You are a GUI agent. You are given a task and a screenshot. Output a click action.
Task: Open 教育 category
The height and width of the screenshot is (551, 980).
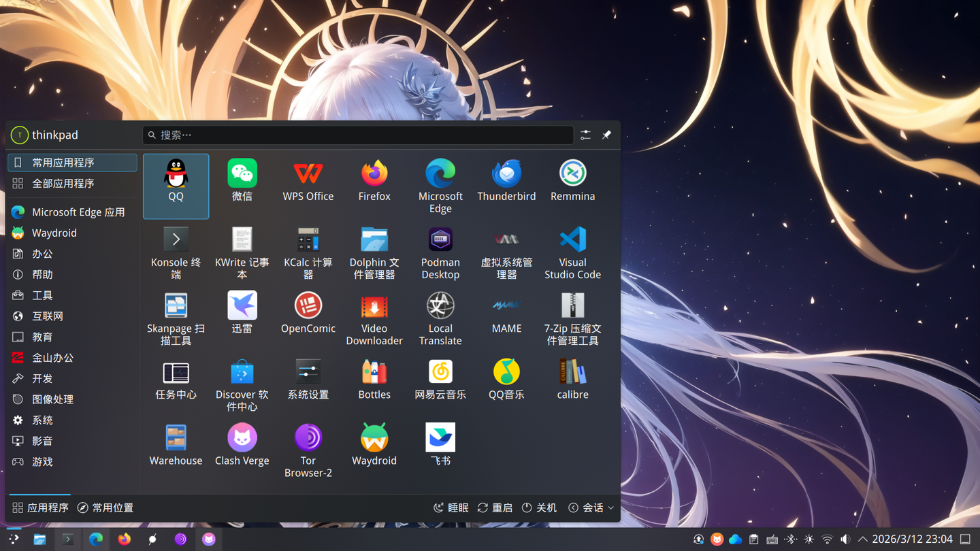click(72, 337)
